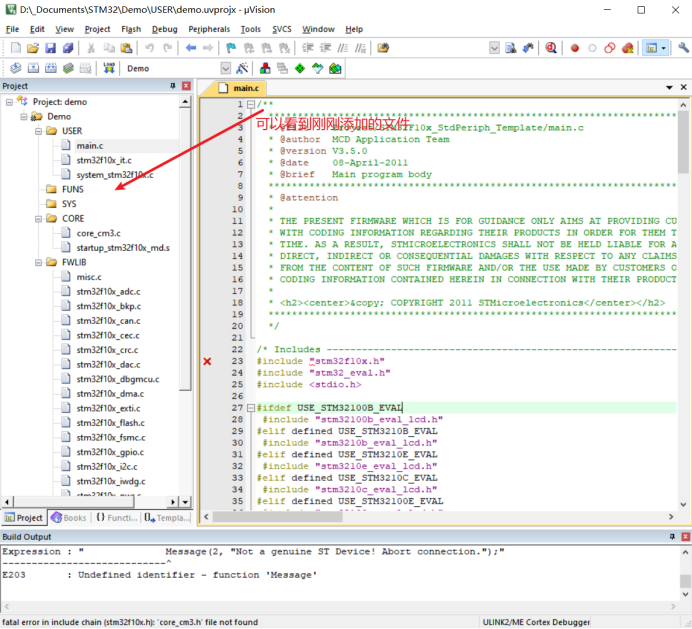Click the editor vertical scrollbar thumb
Screen dimensions: 692x629
[683, 142]
